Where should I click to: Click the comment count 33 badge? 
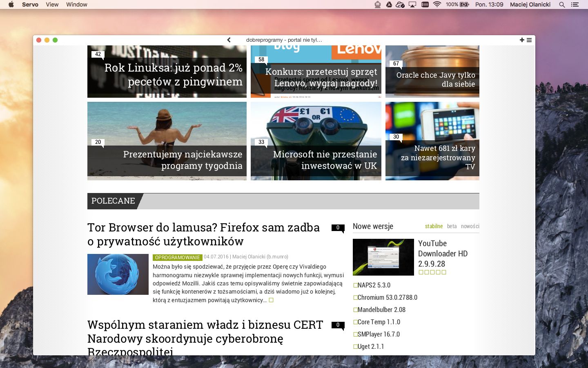261,142
